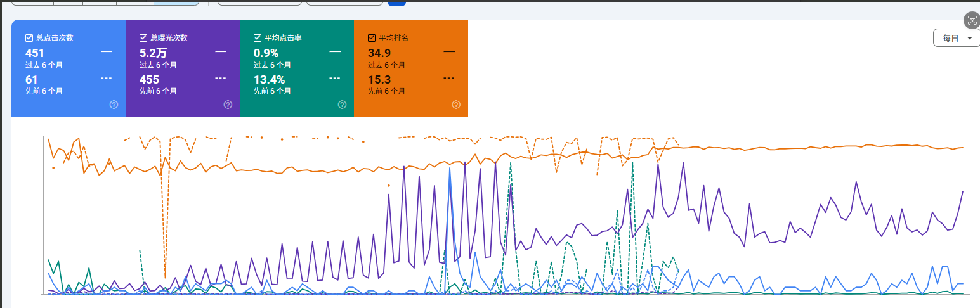Screen dimensions: 980x308
Task: Click the highlighted date range tab at top
Action: coord(176,3)
